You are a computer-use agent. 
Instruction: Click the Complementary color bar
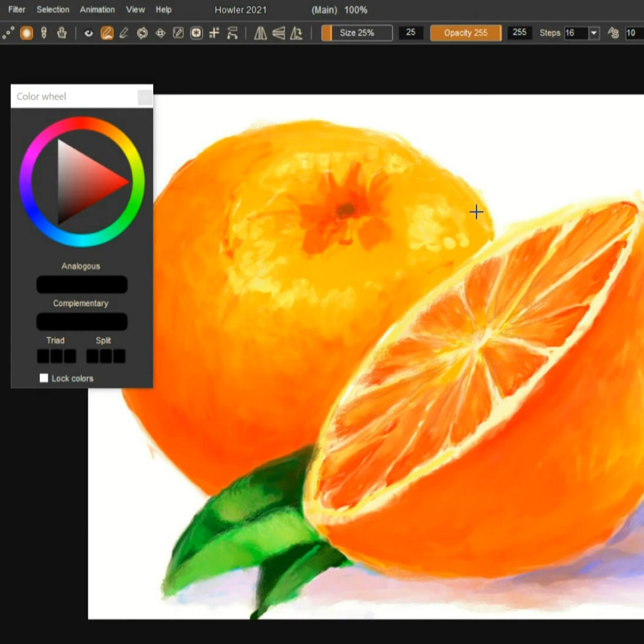coord(82,321)
